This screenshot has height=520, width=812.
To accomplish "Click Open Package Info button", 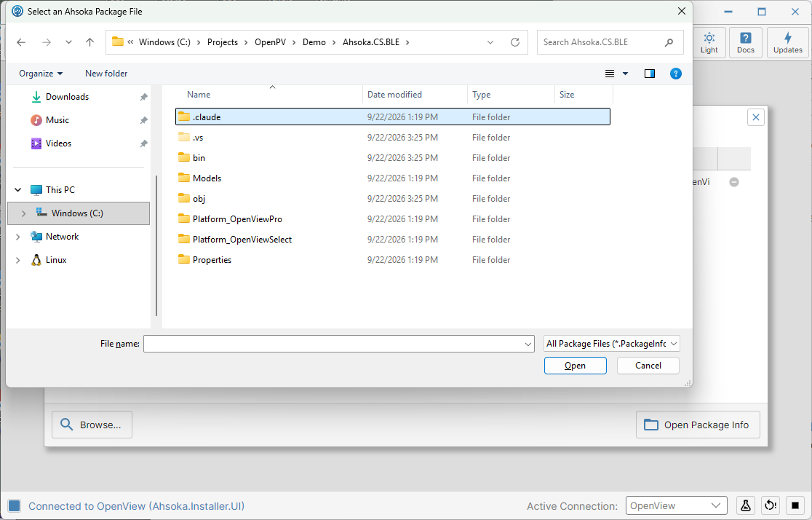I will coord(698,425).
